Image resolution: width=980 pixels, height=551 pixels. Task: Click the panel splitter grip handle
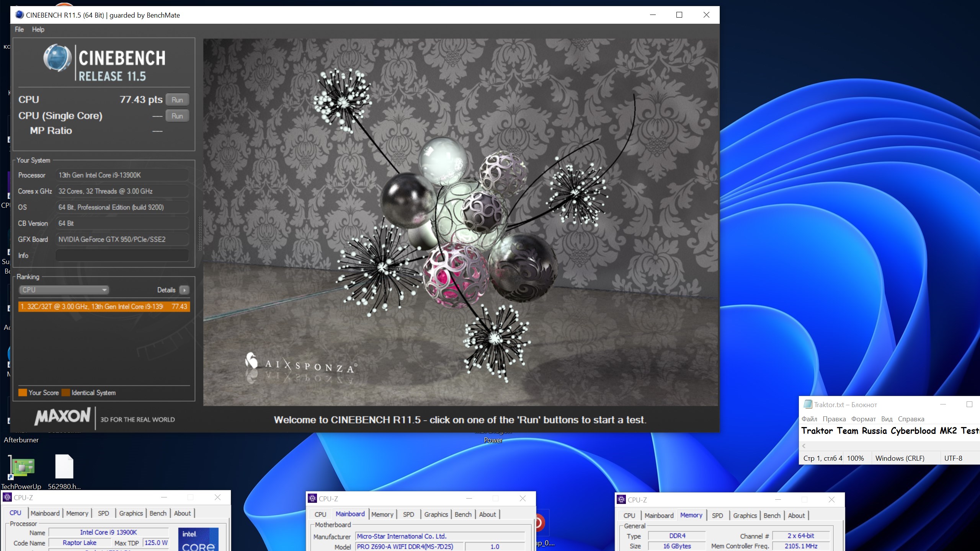199,233
